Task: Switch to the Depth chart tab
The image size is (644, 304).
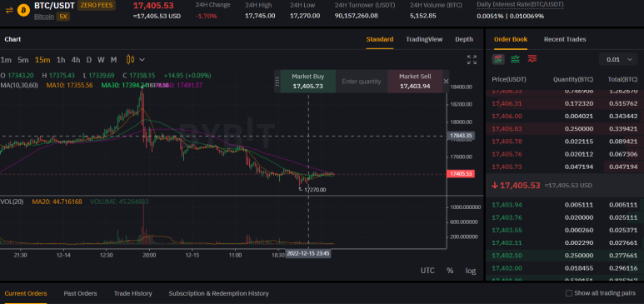Action: (464, 39)
